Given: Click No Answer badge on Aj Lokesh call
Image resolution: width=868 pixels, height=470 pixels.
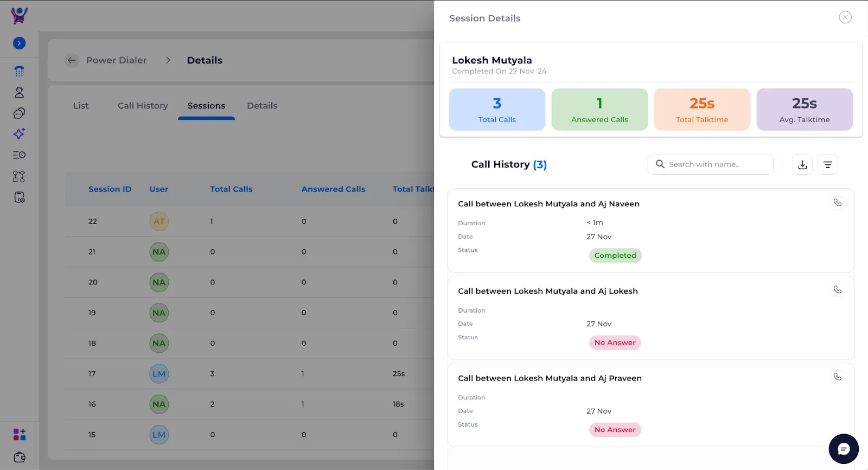Looking at the screenshot, I should 615,342.
